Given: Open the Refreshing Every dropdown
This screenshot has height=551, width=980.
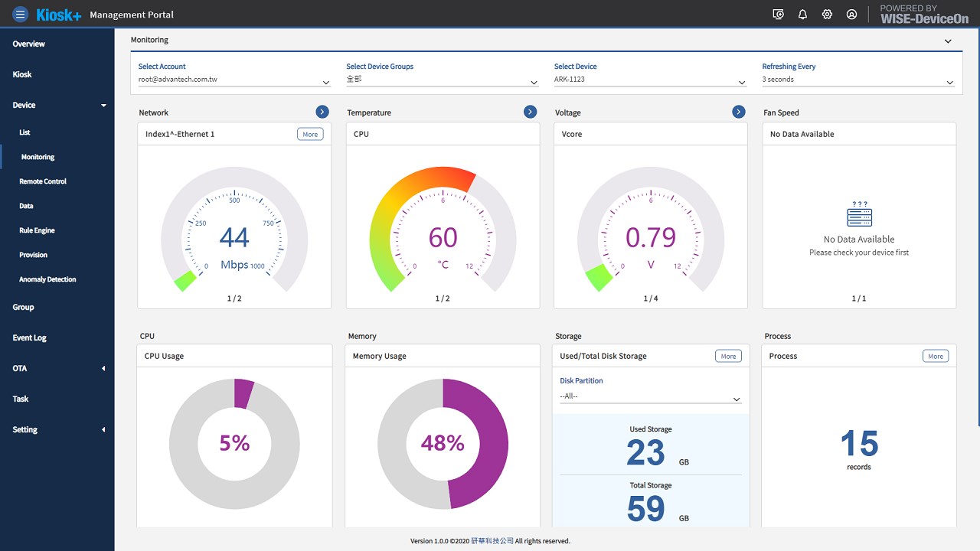Looking at the screenshot, I should point(858,80).
